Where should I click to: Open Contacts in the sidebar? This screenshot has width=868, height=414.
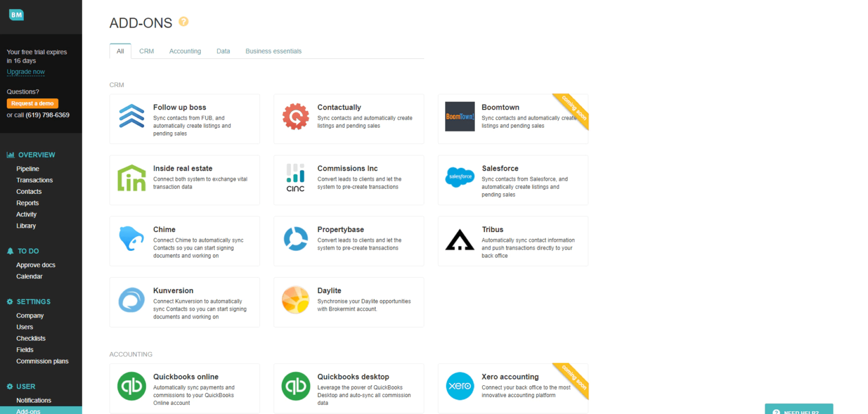(x=29, y=191)
